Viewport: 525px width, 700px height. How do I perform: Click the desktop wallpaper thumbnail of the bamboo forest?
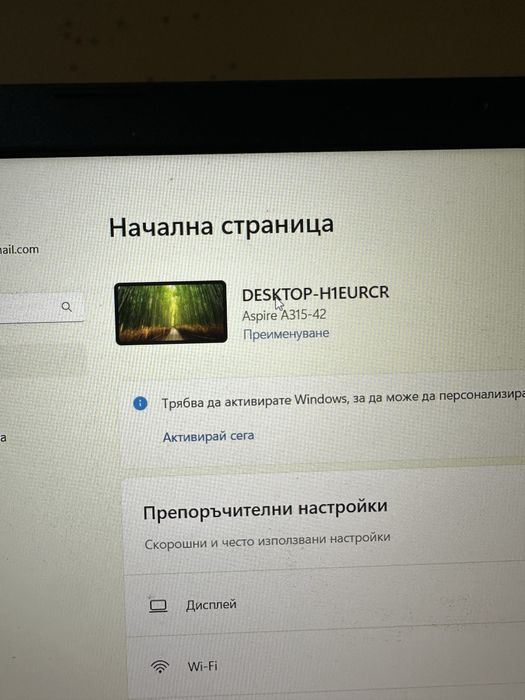(171, 312)
